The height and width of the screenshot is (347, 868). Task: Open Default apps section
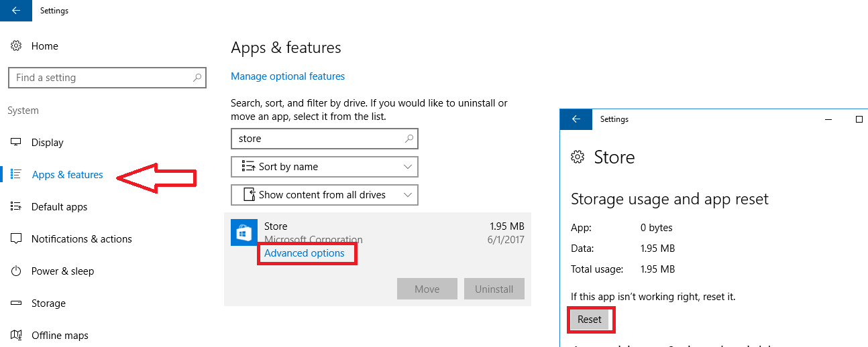(59, 206)
